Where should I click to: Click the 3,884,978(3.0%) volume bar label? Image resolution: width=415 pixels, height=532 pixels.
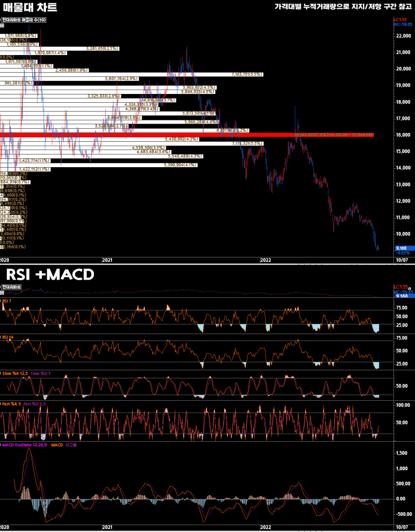(124, 118)
